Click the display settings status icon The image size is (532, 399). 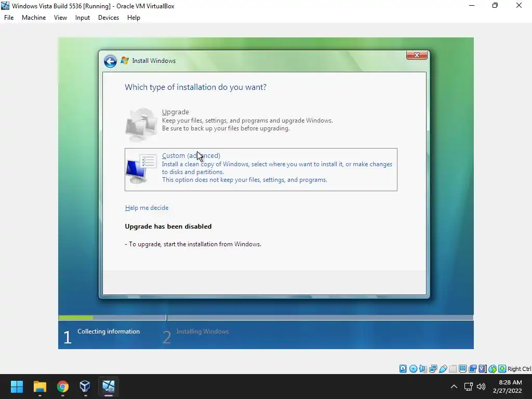point(462,369)
